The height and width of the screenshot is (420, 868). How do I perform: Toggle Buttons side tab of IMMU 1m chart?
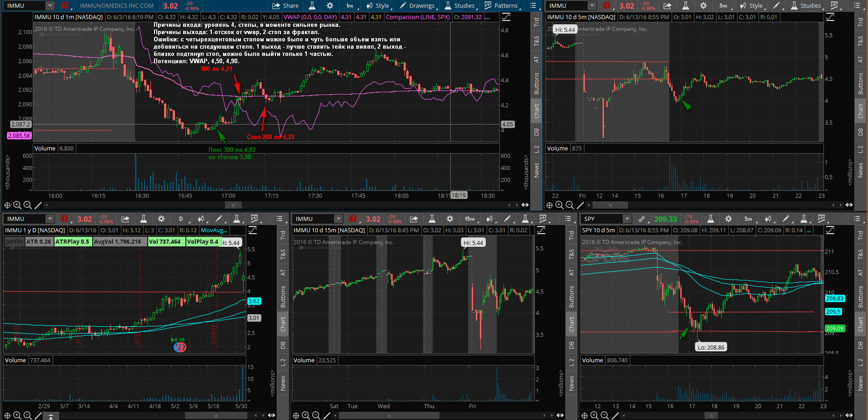(536, 83)
